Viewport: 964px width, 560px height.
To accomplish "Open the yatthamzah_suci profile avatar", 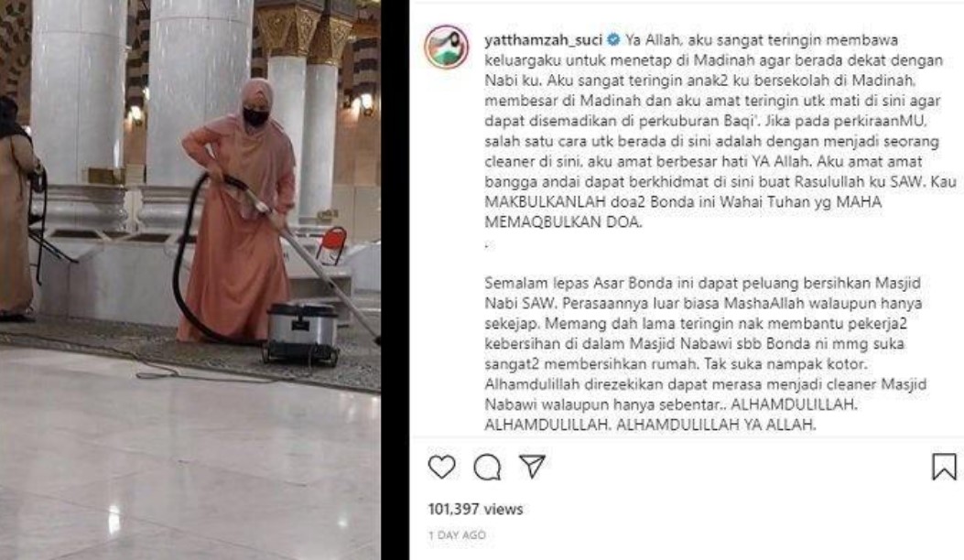I will [x=447, y=47].
